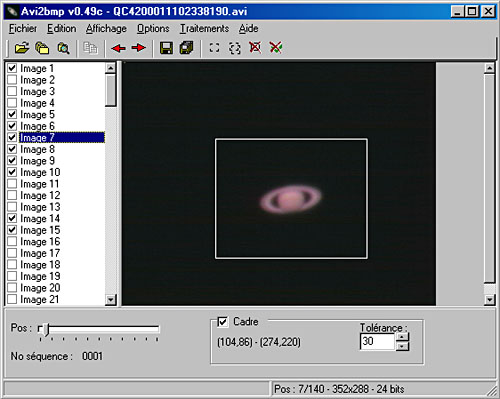Click the red cross with green check icon
The image size is (500, 399).
(276, 48)
